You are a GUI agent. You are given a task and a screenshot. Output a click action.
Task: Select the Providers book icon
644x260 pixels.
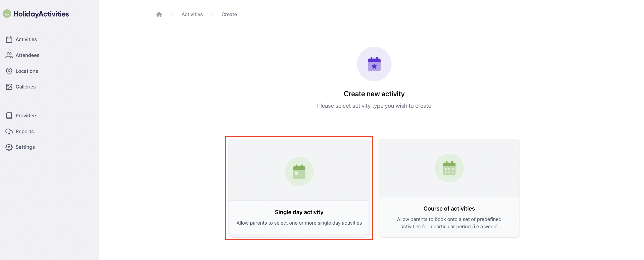pos(9,115)
